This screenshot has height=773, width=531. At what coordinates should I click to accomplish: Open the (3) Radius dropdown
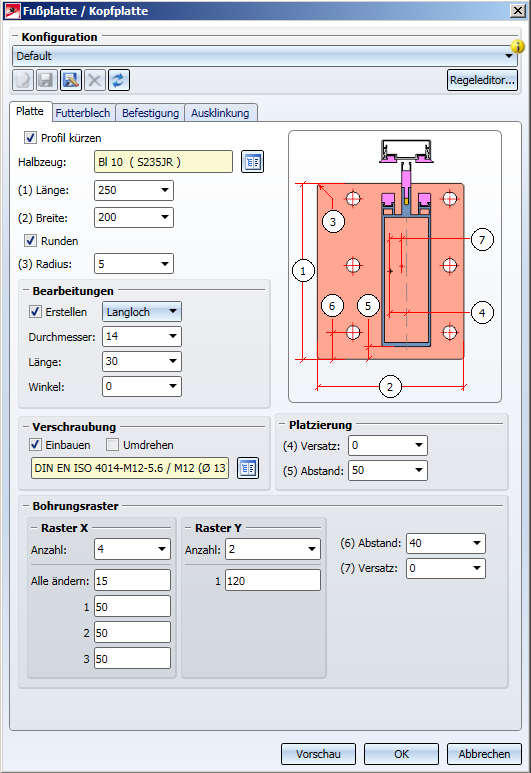[134, 264]
